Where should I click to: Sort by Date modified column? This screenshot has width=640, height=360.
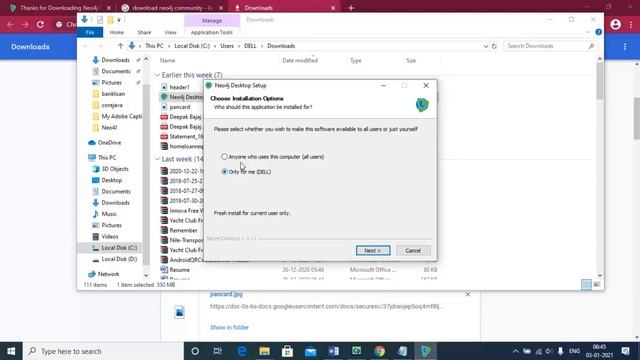tap(300, 60)
